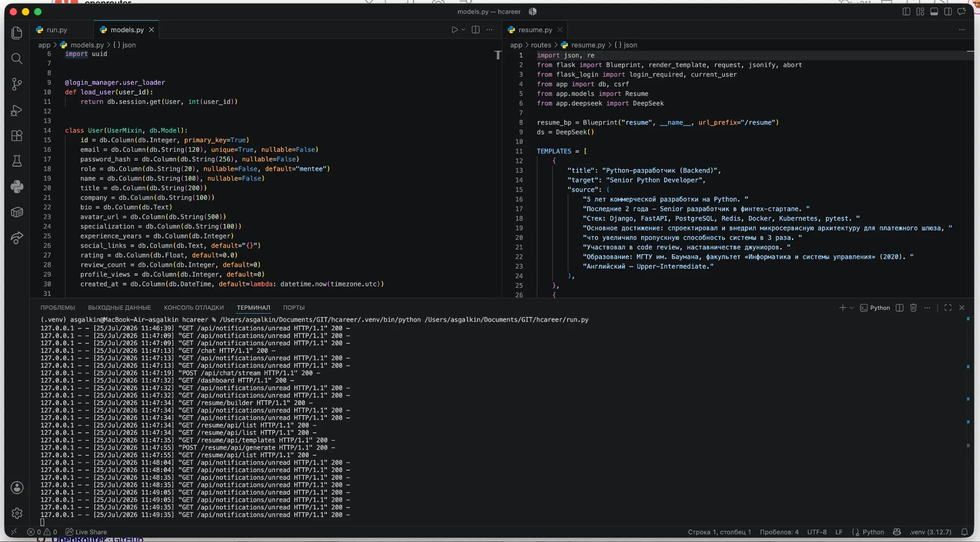Switch to ПРОБЛЕМЫ panel tab

point(58,308)
